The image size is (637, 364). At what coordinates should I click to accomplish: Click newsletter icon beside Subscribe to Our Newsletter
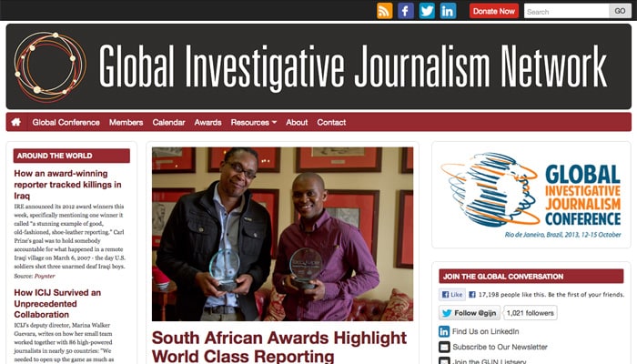(x=444, y=347)
